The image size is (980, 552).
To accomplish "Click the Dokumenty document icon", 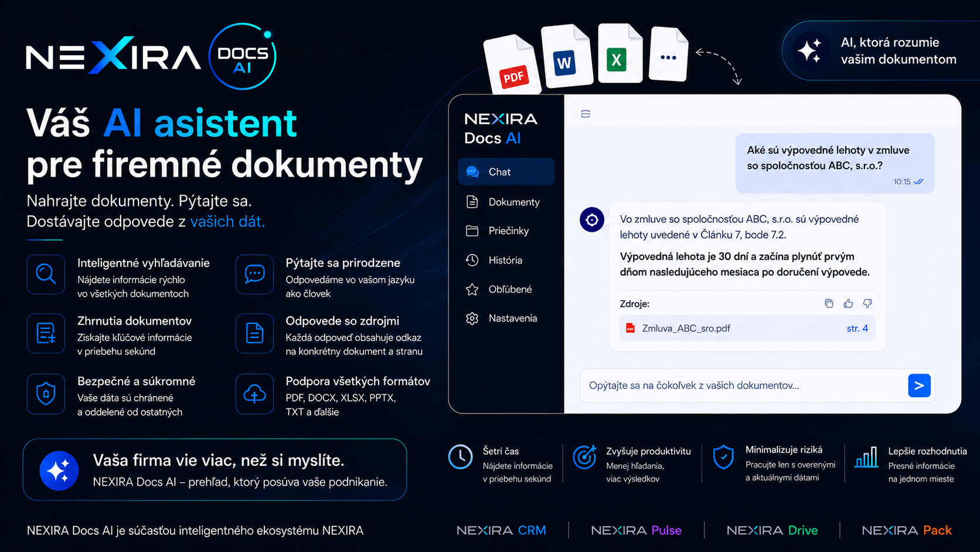I will (x=472, y=202).
